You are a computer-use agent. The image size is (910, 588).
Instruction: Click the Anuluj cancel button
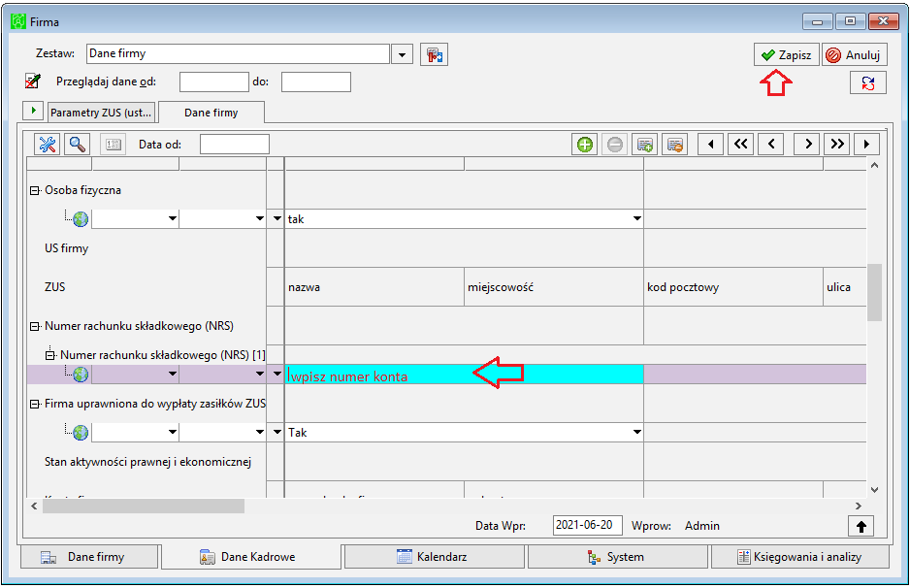point(855,54)
